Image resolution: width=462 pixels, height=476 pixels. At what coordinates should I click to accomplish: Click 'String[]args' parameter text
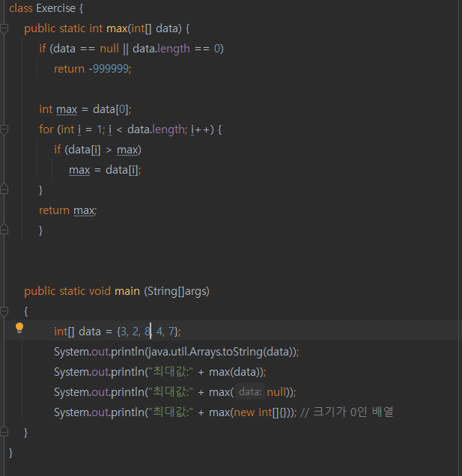tap(177, 291)
